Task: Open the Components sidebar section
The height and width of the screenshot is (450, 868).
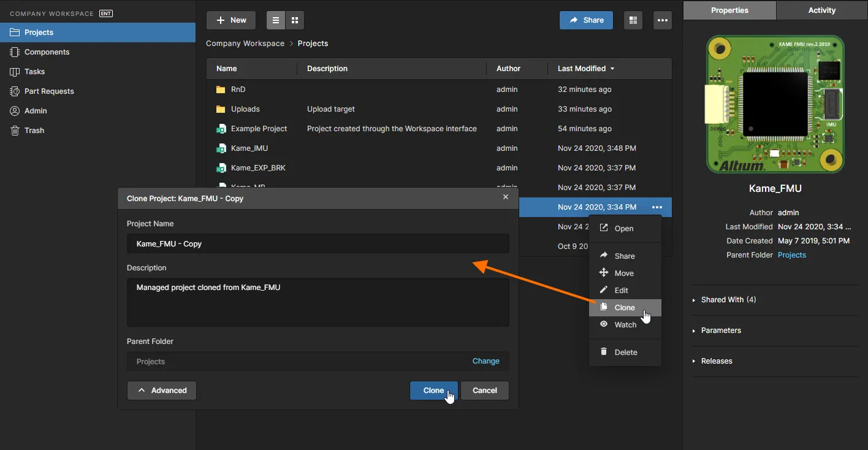Action: [x=97, y=52]
